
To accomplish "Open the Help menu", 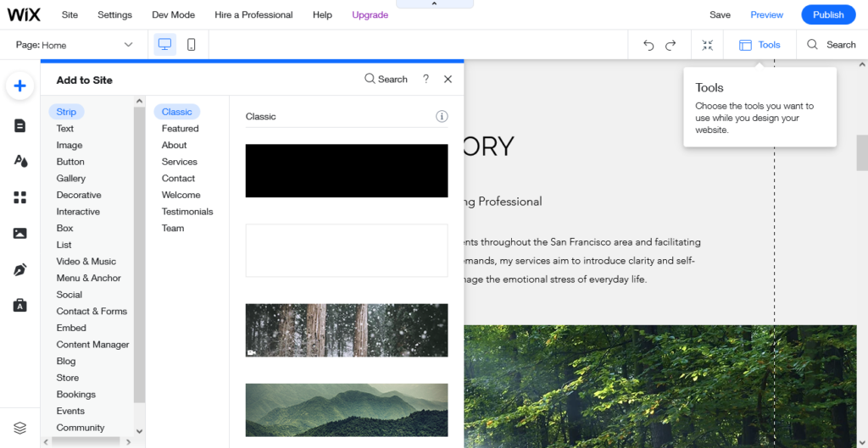I will click(322, 15).
